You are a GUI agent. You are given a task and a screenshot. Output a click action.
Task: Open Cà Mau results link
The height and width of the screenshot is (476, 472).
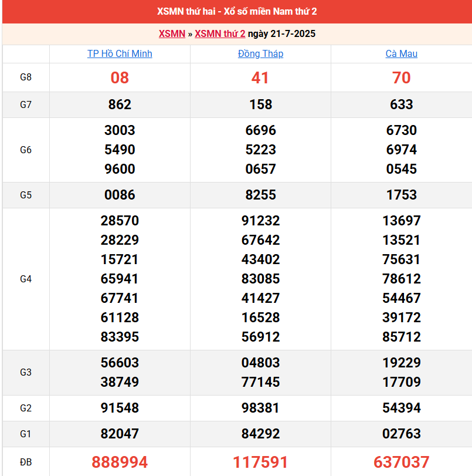(401, 54)
